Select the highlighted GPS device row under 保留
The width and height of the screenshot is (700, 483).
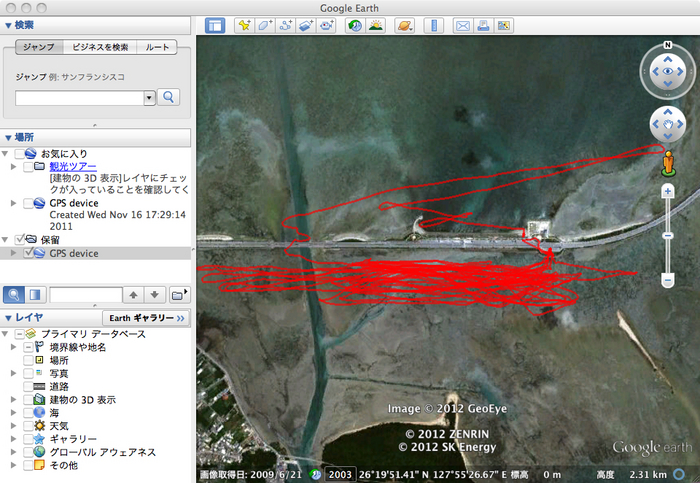tap(96, 253)
